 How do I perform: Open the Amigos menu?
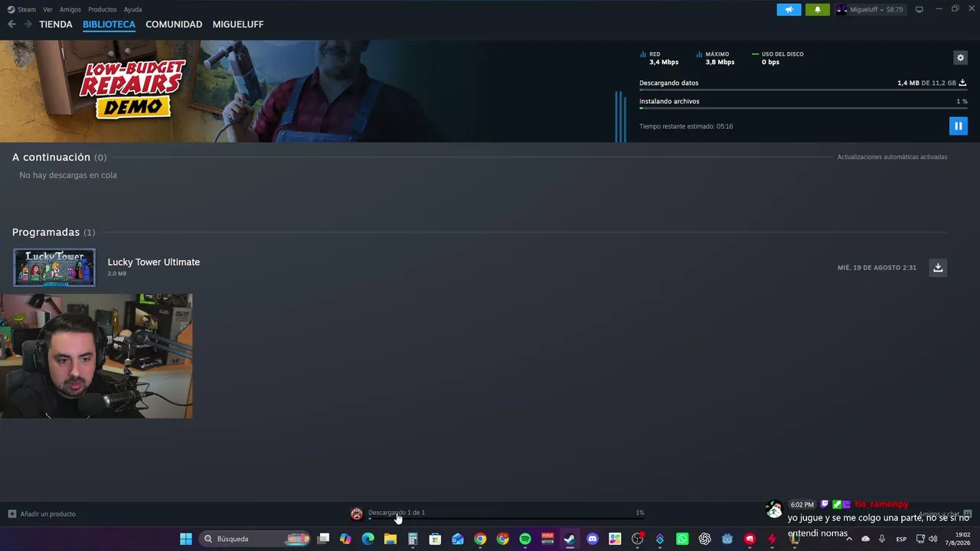point(70,10)
